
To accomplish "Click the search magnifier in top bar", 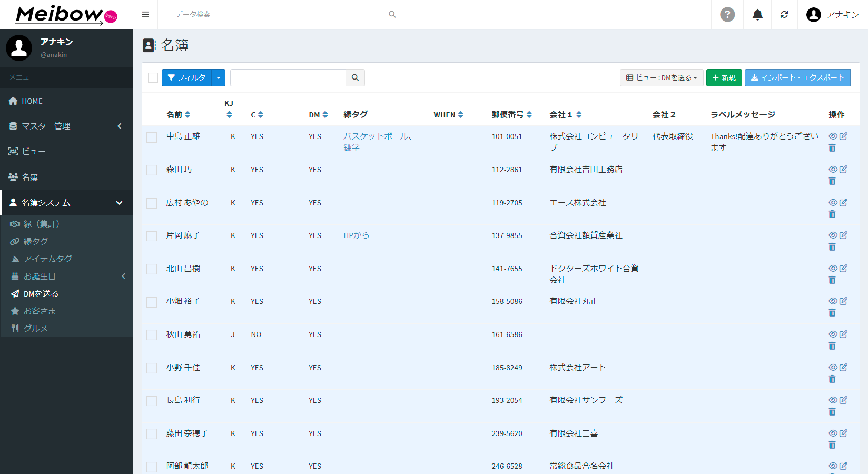I will click(x=392, y=15).
